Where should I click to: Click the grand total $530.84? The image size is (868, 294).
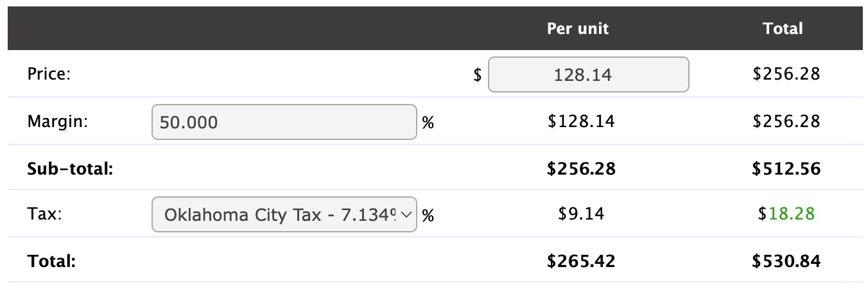coord(786,261)
